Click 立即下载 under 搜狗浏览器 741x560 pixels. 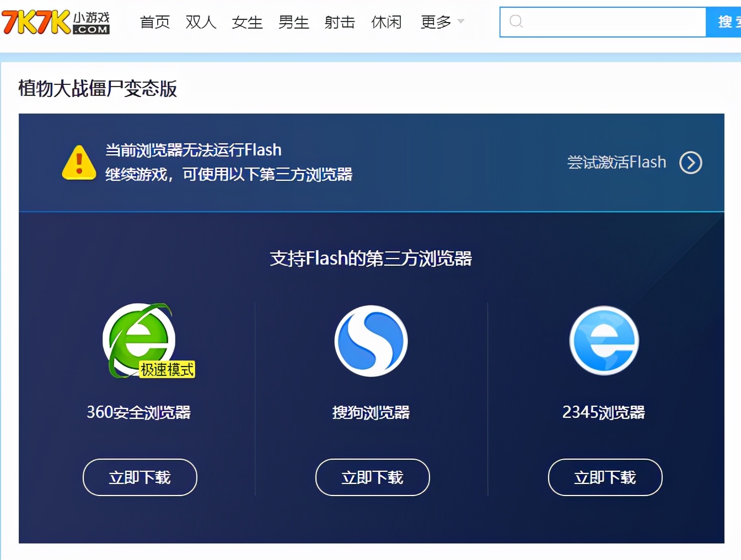point(372,477)
